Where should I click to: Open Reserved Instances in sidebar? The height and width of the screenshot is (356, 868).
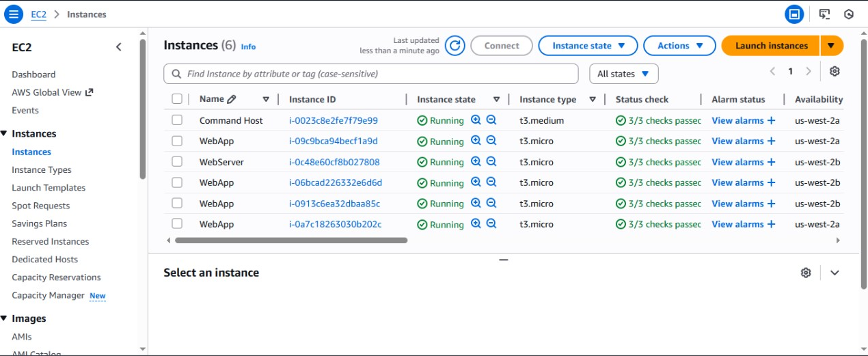tap(51, 241)
